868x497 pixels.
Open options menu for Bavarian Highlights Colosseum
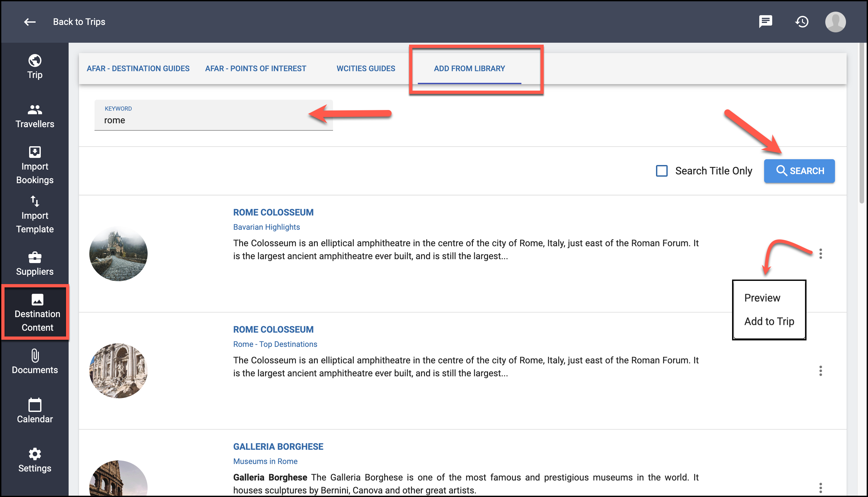[820, 254]
